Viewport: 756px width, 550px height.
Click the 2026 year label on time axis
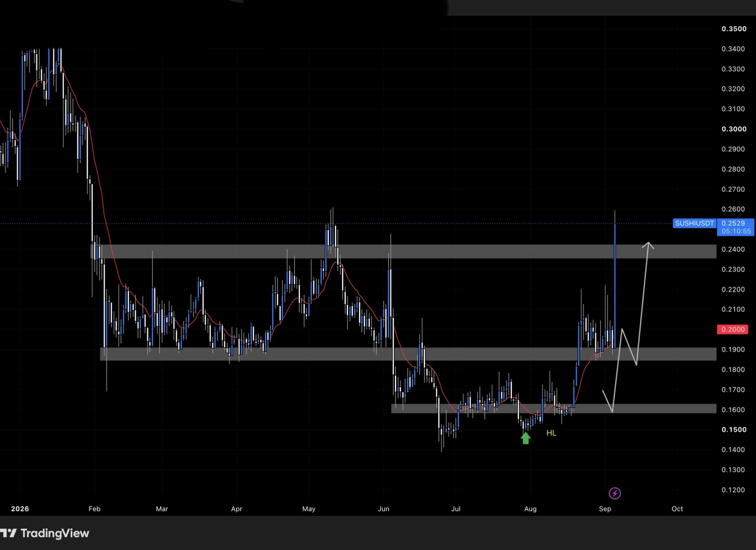(20, 509)
